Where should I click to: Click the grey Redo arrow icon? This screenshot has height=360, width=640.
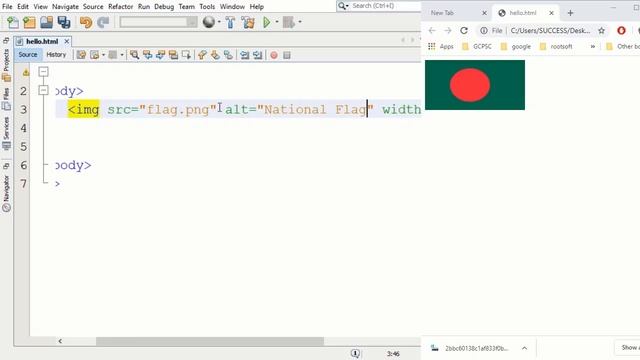[103, 22]
